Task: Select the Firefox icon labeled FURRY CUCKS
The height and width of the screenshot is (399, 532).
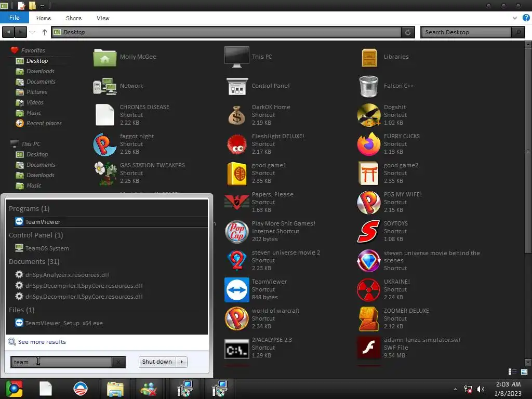Action: click(x=369, y=144)
